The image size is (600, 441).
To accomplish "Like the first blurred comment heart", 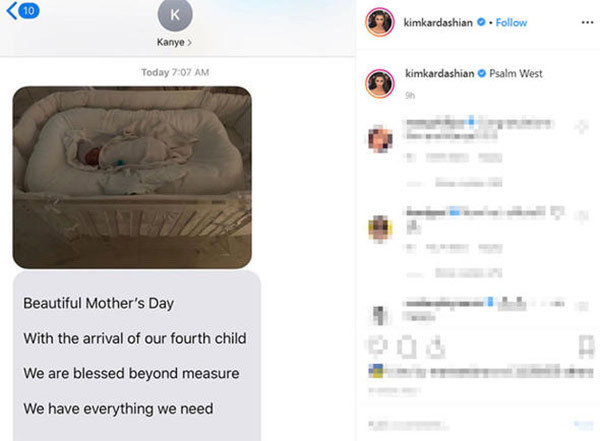I will (582, 126).
